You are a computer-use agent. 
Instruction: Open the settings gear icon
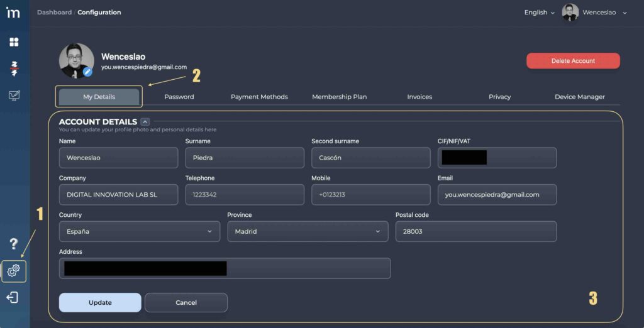coord(14,271)
